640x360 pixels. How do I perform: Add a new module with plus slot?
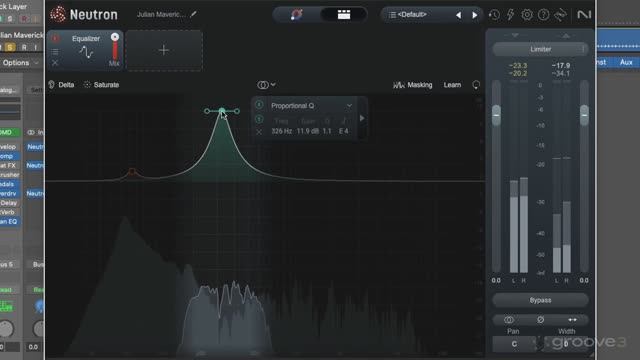[164, 50]
